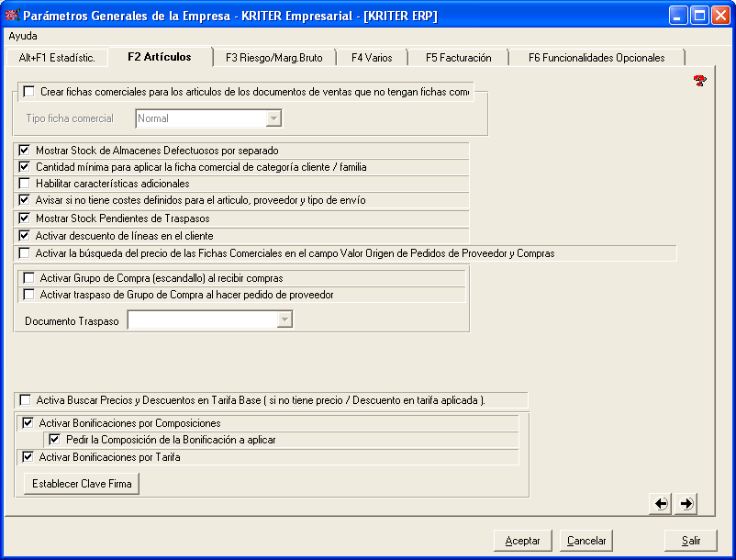Click the Documento Traspaso label
Screen dimensions: 736x560
pos(72,321)
